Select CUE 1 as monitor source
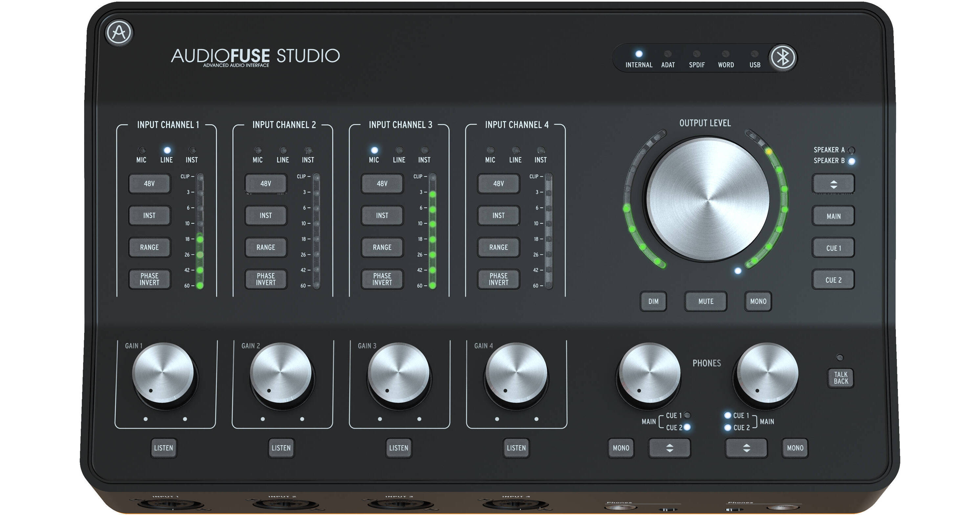This screenshot has height=515, width=980. pos(833,247)
